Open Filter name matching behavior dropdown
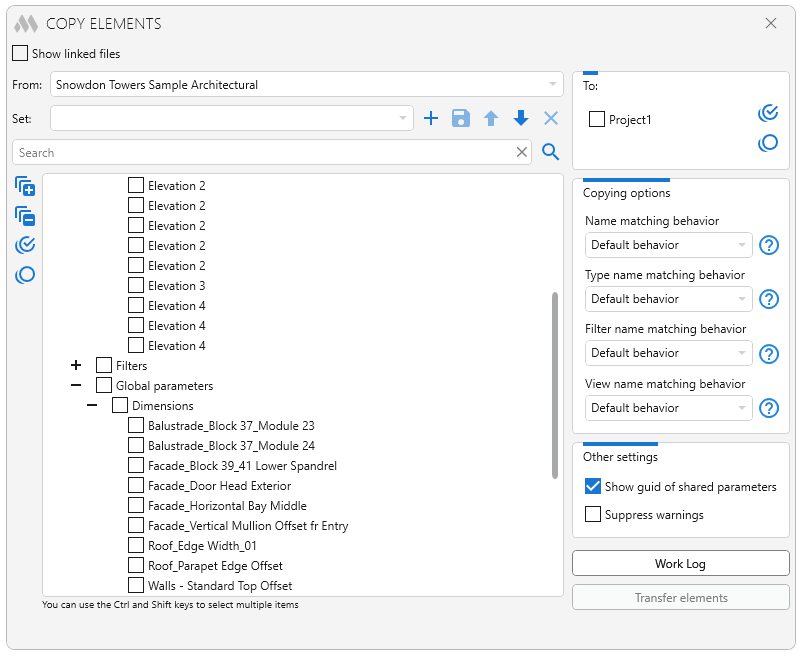The height and width of the screenshot is (656, 804). pos(669,353)
